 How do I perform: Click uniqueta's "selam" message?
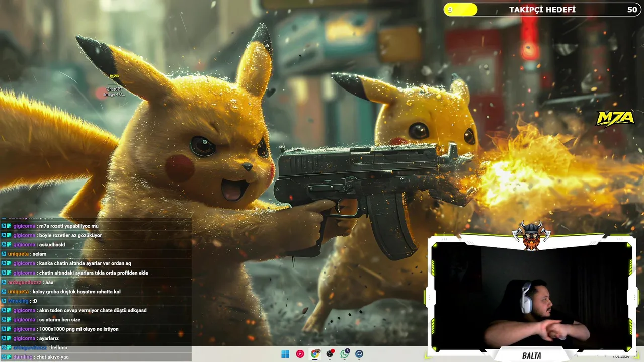pos(40,254)
